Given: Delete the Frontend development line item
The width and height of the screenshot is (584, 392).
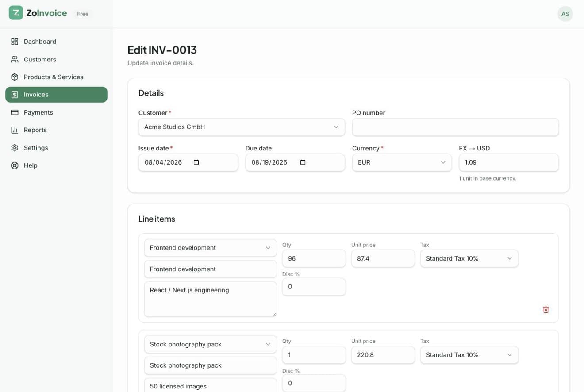Looking at the screenshot, I should [546, 310].
